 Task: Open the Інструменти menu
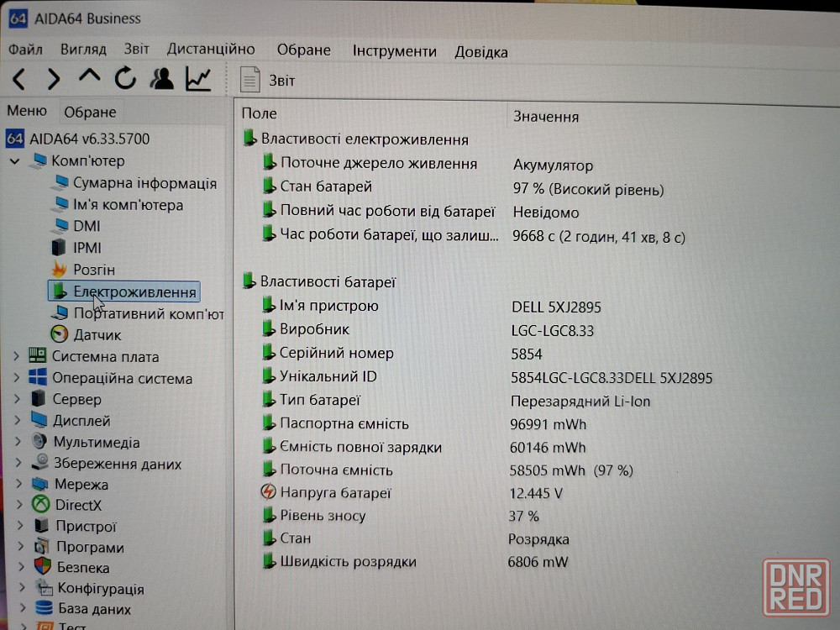tap(394, 51)
